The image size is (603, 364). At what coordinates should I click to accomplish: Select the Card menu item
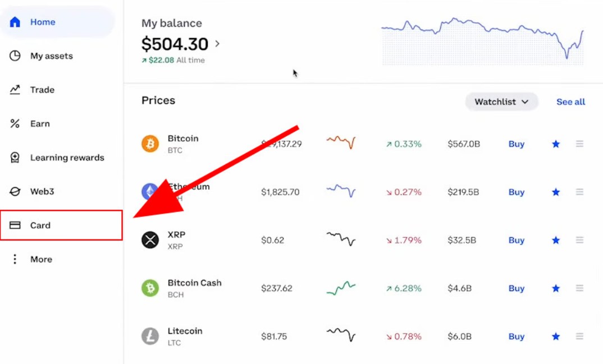40,225
